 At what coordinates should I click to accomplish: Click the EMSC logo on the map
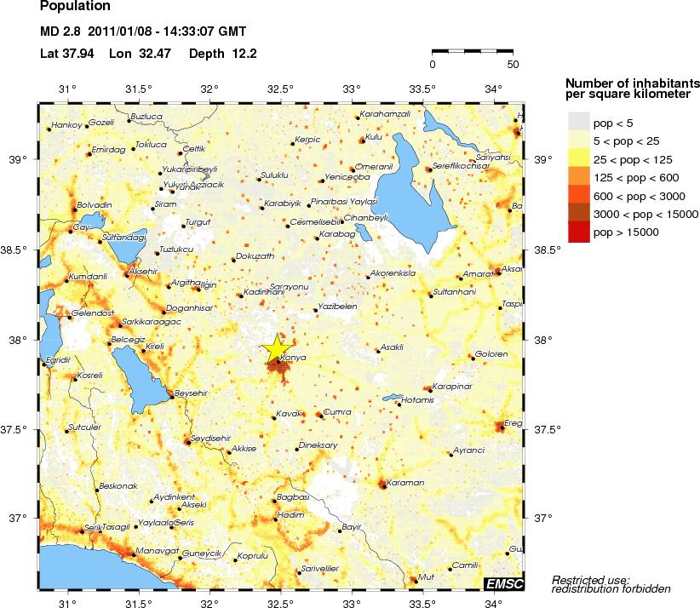(504, 583)
